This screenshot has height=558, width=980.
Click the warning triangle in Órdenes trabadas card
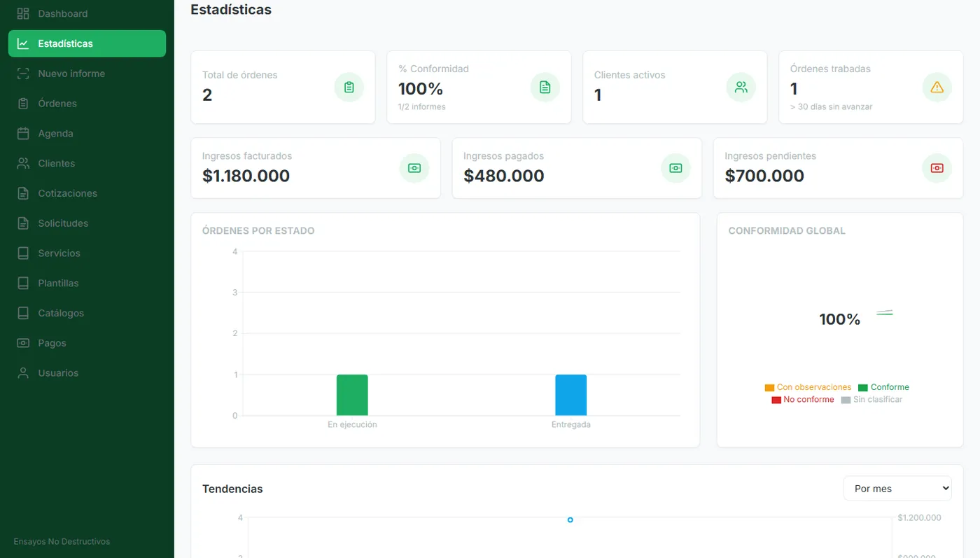tap(937, 88)
